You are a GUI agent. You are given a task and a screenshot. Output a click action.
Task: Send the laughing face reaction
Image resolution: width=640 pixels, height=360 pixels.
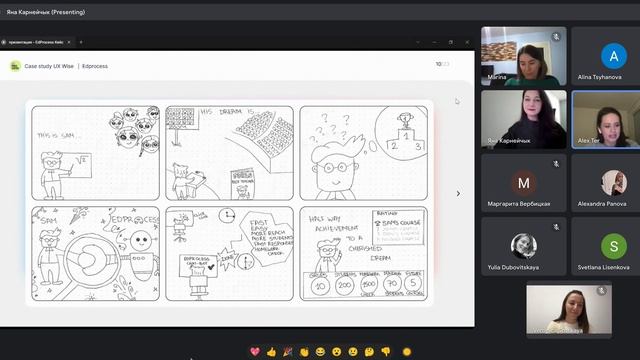click(320, 351)
